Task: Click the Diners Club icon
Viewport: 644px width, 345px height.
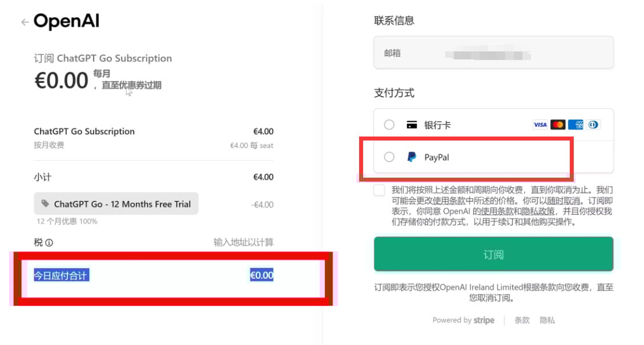Action: (x=593, y=125)
